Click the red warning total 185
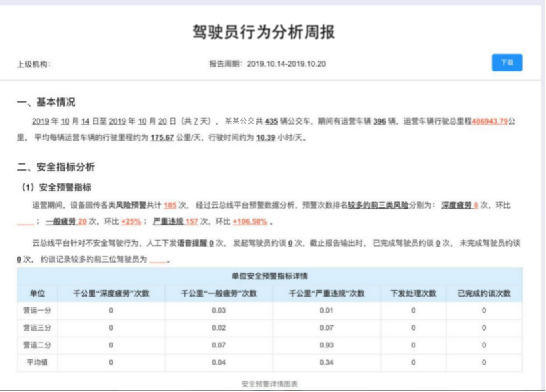The width and height of the screenshot is (546, 392). pos(170,205)
